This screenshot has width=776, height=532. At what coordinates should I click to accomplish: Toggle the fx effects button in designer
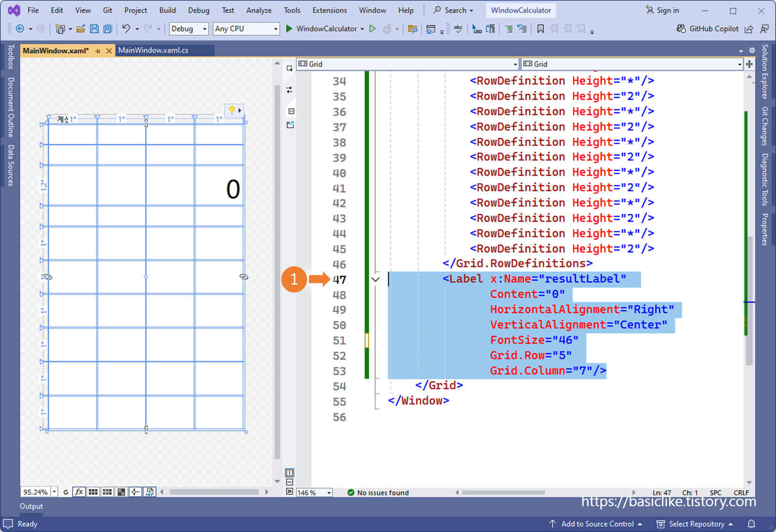[79, 492]
